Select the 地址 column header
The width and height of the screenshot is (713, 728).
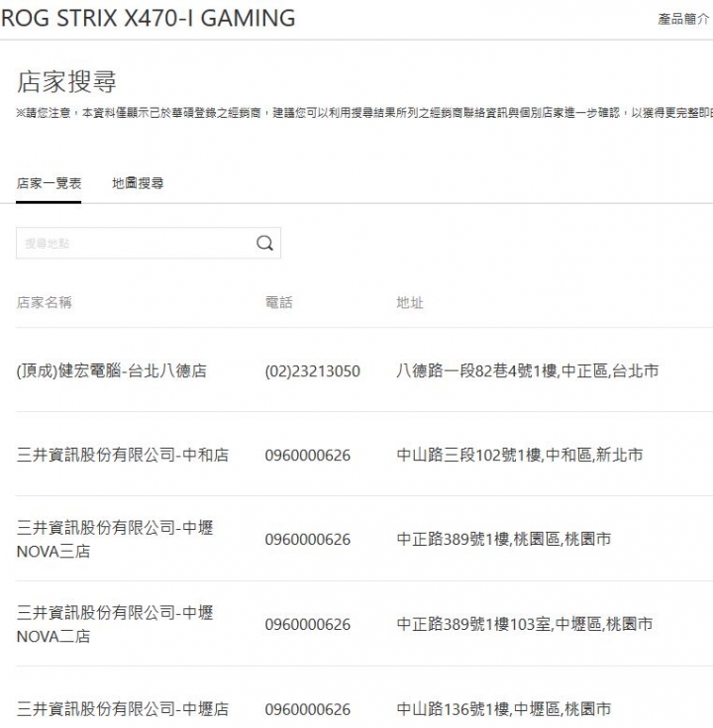click(410, 303)
